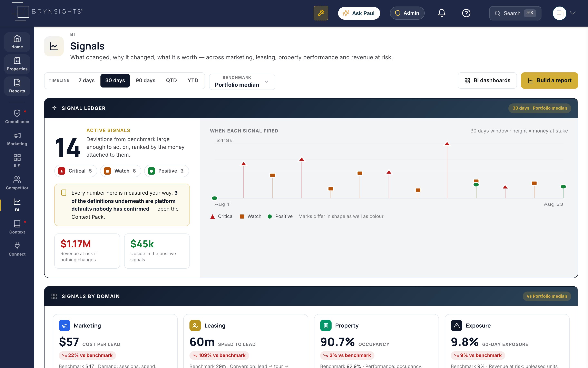
Task: Go to Properties in the sidebar
Action: click(x=17, y=64)
